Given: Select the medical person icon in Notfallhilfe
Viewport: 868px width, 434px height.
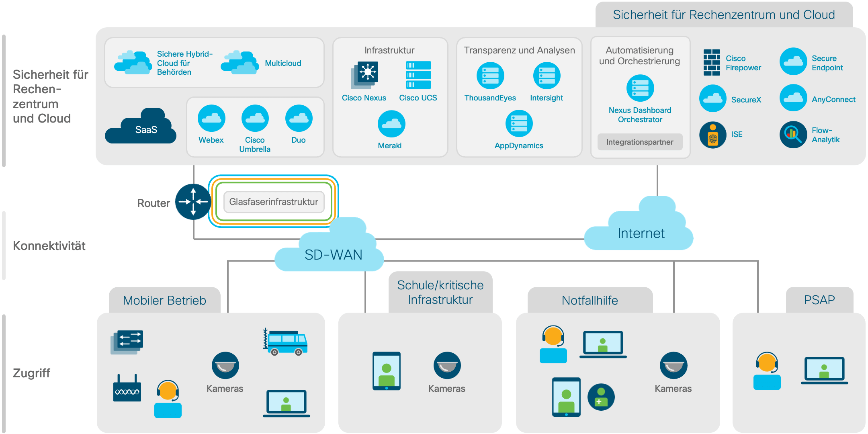Looking at the screenshot, I should tap(601, 397).
